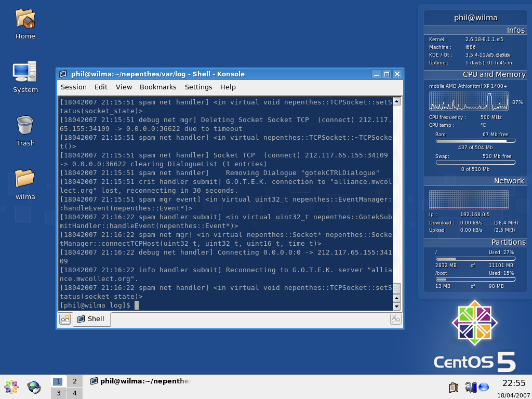The height and width of the screenshot is (399, 532).
Task: Open the Session menu
Action: click(73, 87)
